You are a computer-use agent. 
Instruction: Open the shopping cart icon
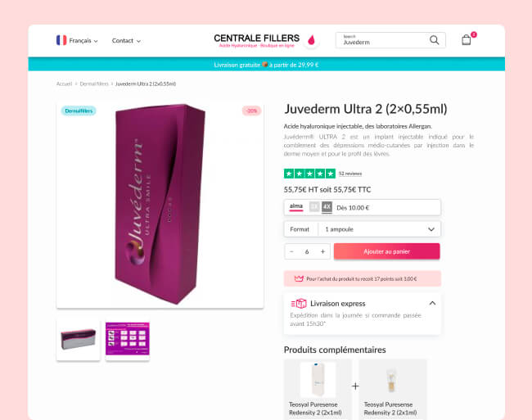pos(467,40)
